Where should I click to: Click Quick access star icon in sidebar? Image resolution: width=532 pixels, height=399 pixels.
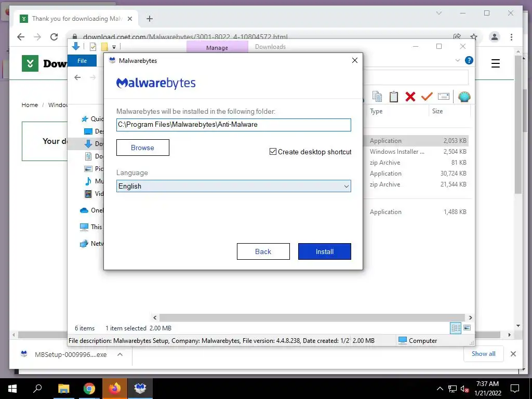[x=85, y=119]
